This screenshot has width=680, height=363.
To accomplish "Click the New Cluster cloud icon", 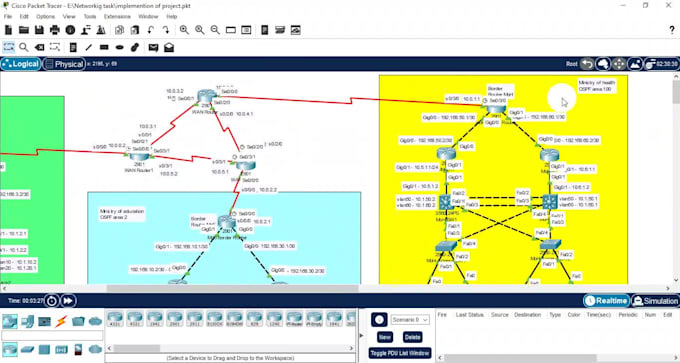I will pyautogui.click(x=603, y=64).
